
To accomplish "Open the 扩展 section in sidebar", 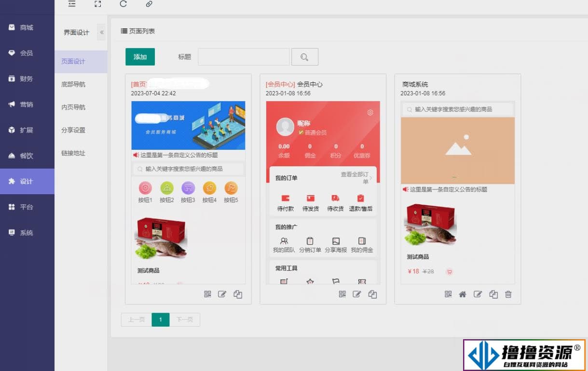I will [27, 130].
